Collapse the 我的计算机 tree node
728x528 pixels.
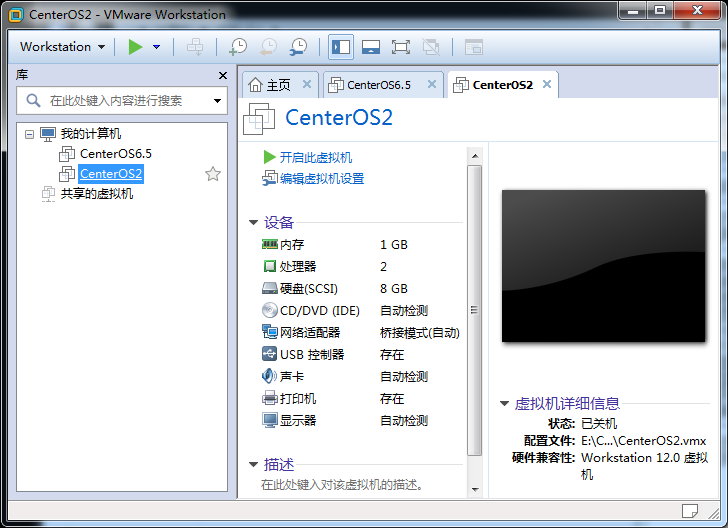(29, 134)
